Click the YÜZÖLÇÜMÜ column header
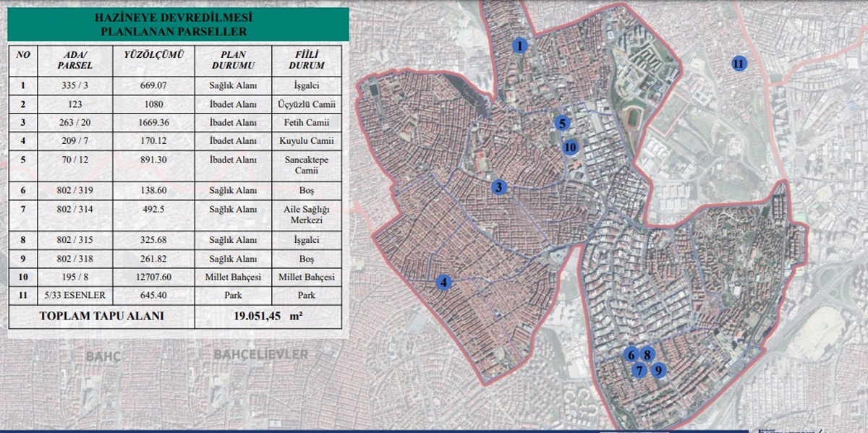The height and width of the screenshot is (433, 868). point(154,55)
